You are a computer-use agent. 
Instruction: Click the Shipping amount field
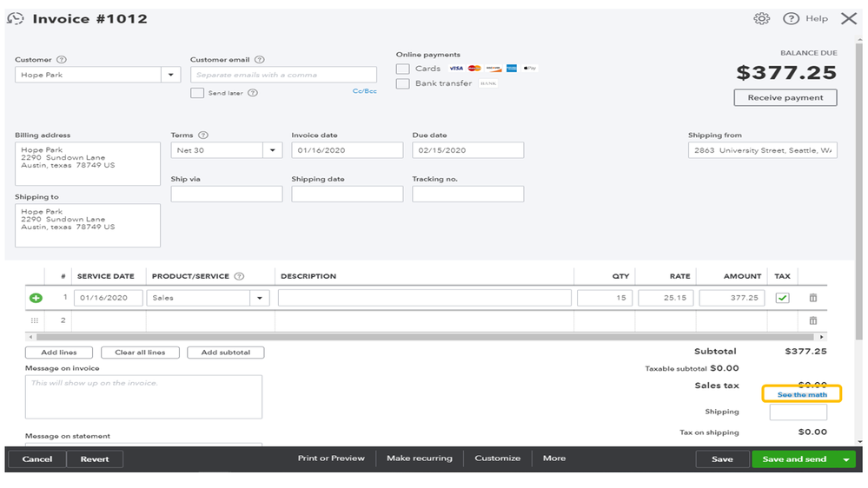[798, 412]
